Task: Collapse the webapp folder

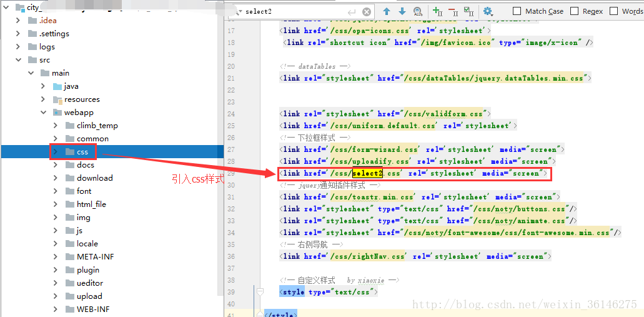Action: tap(43, 113)
